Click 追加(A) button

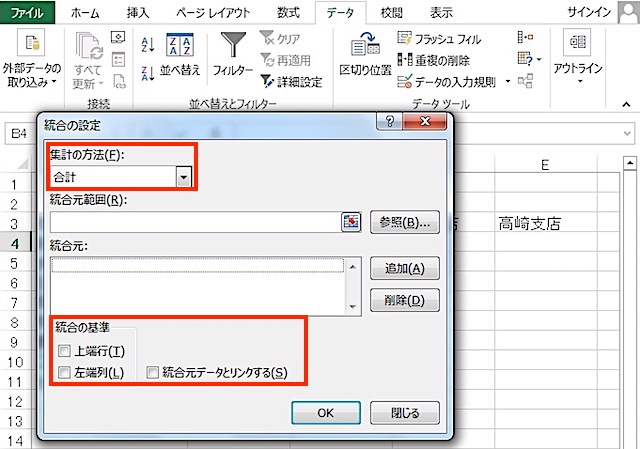(x=404, y=268)
